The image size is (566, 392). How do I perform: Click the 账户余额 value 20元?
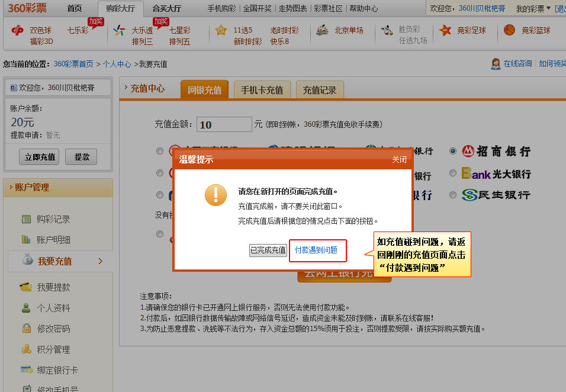[x=22, y=123]
